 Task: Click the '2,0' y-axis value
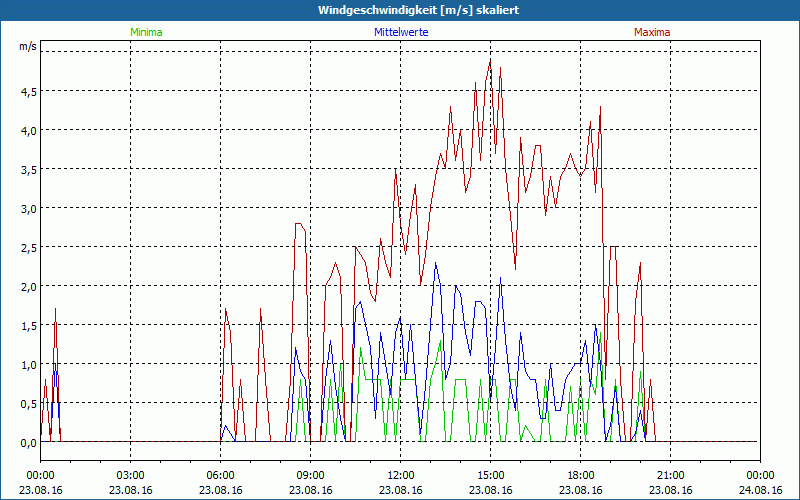tap(29, 287)
